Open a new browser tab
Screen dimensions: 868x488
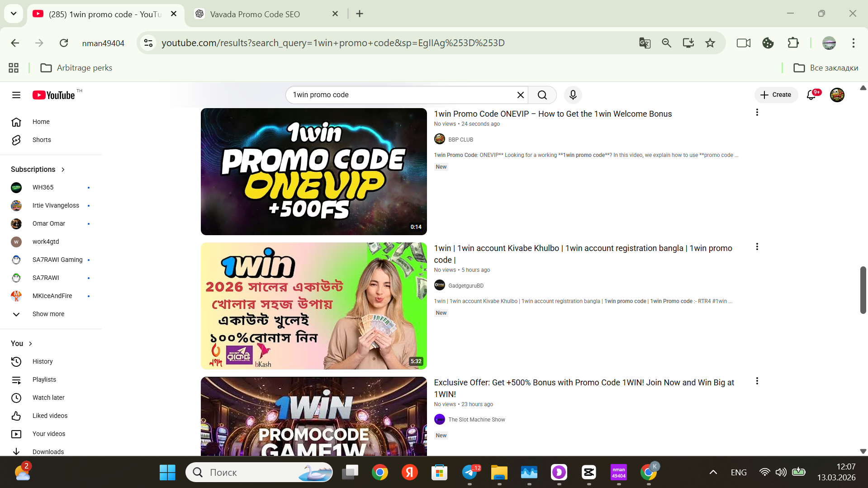click(x=360, y=14)
